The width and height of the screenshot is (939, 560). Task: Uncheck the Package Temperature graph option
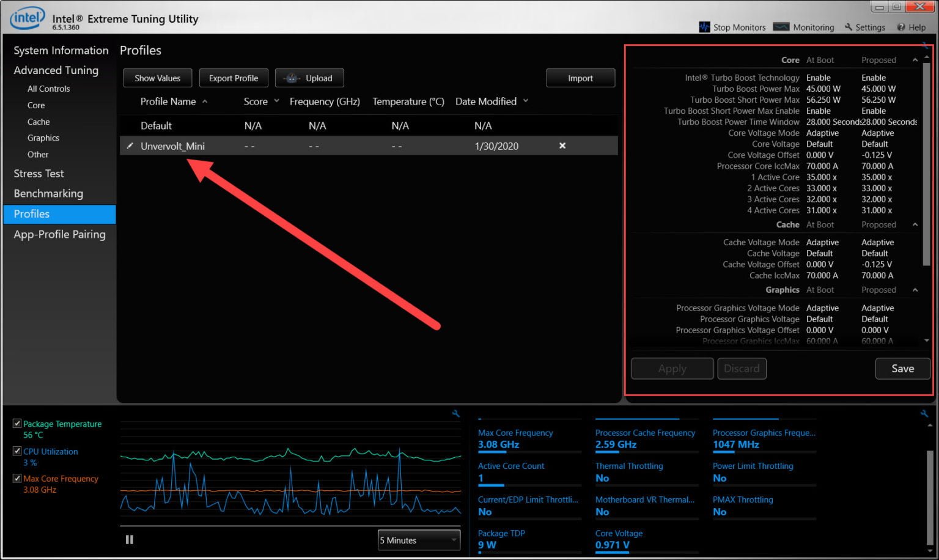(17, 422)
